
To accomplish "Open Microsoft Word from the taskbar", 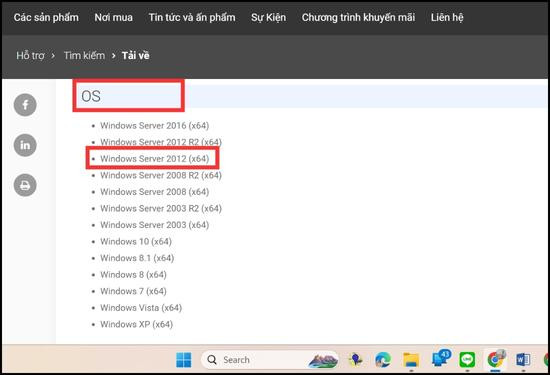I will click(x=523, y=360).
